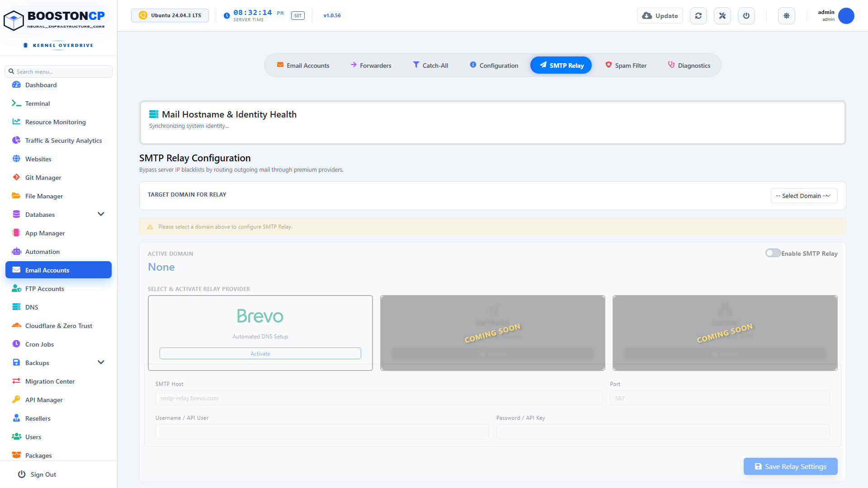Open DNS settings page

[59, 307]
